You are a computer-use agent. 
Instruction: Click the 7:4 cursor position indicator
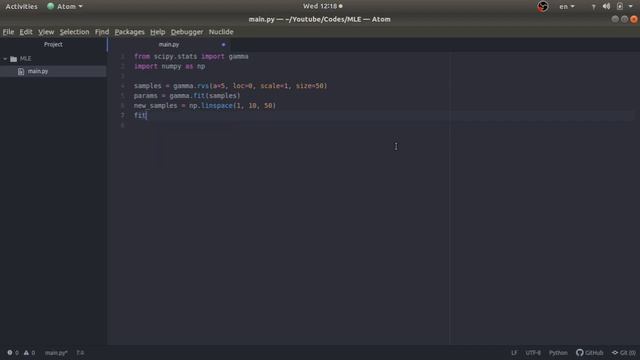(80, 353)
